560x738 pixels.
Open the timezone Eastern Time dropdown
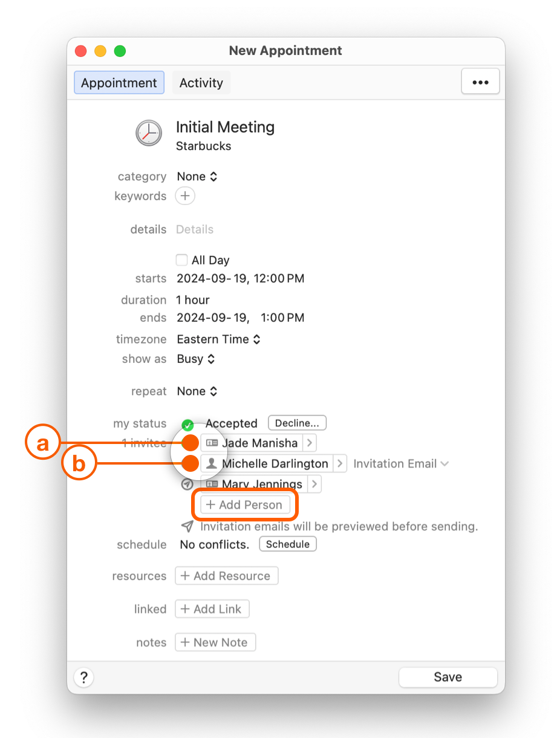(218, 339)
